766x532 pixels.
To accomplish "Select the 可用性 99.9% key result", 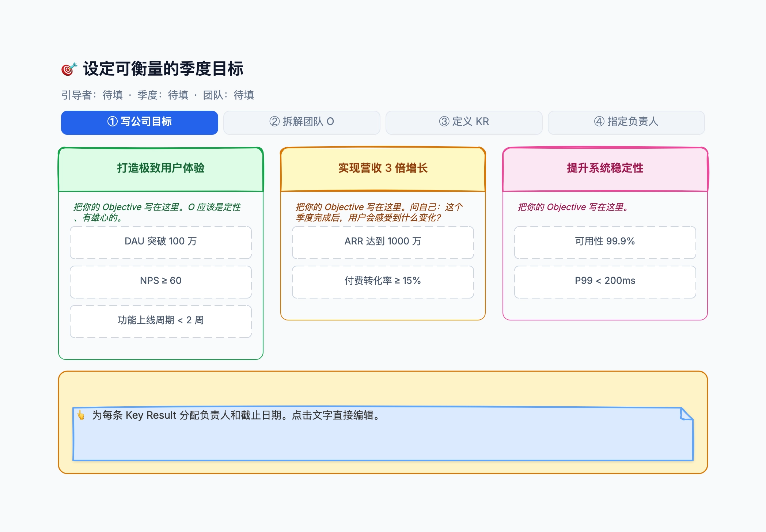I will click(605, 243).
